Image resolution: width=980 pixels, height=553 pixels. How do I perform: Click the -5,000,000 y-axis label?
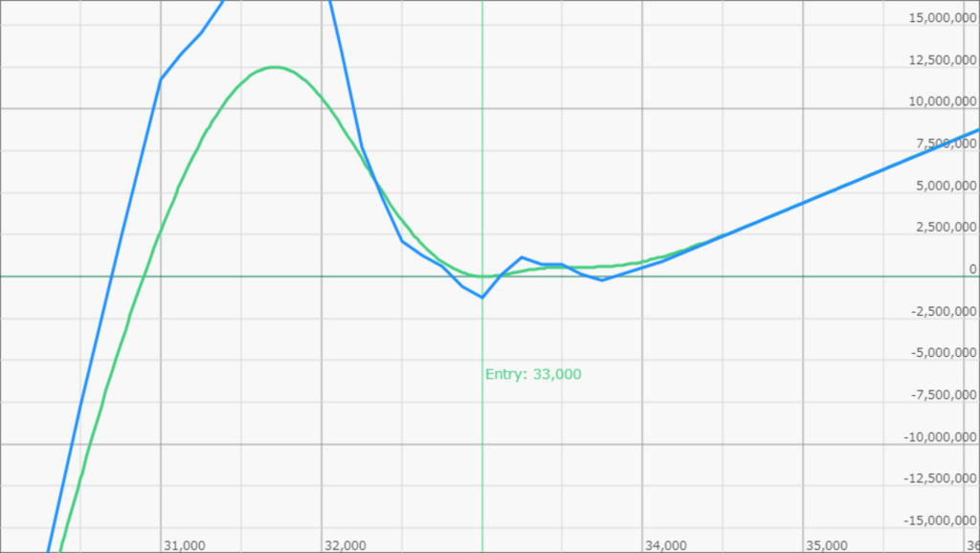tap(944, 353)
